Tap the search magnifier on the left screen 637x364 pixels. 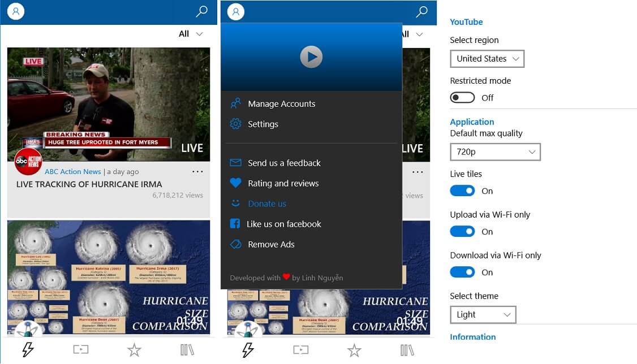201,11
